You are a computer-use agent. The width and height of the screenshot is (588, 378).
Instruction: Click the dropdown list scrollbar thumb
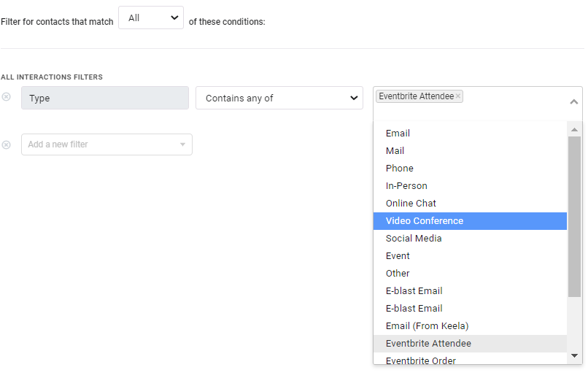(574, 217)
